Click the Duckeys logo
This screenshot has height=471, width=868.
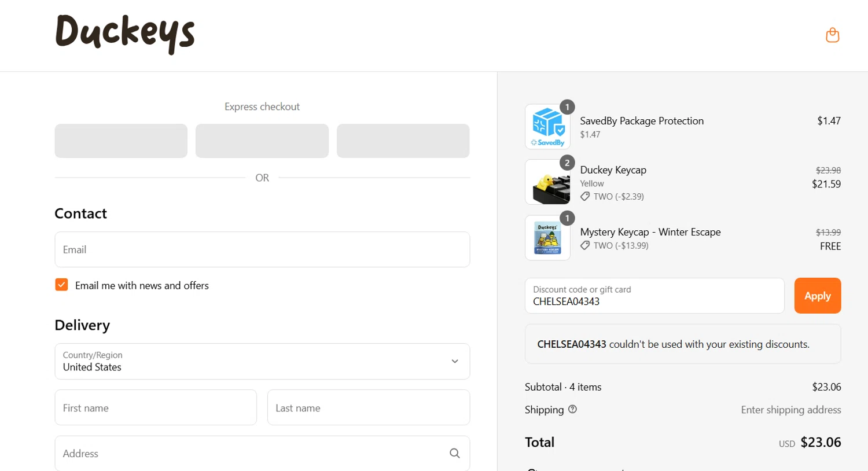pos(125,35)
